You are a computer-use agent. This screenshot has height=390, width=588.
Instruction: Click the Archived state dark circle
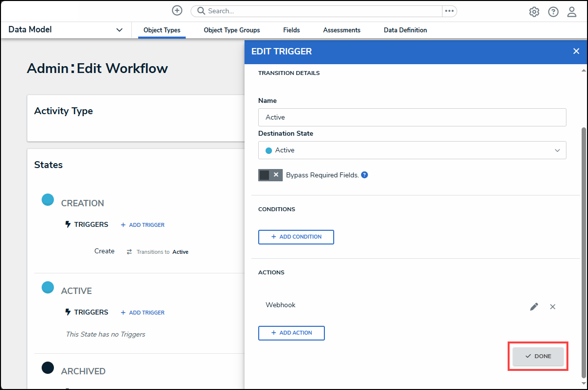[x=48, y=367]
